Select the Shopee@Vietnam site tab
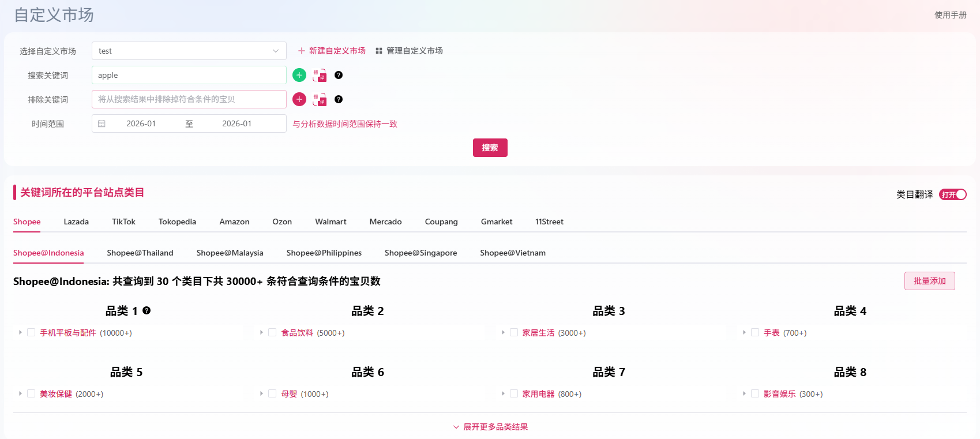This screenshot has height=439, width=980. point(513,253)
